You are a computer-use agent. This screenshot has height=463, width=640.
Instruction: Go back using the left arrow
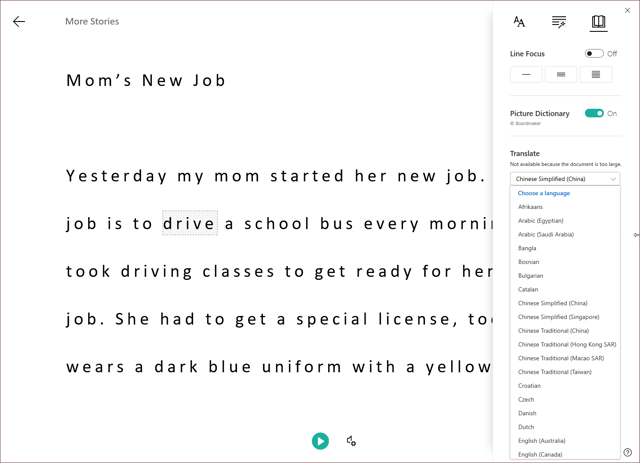click(19, 21)
